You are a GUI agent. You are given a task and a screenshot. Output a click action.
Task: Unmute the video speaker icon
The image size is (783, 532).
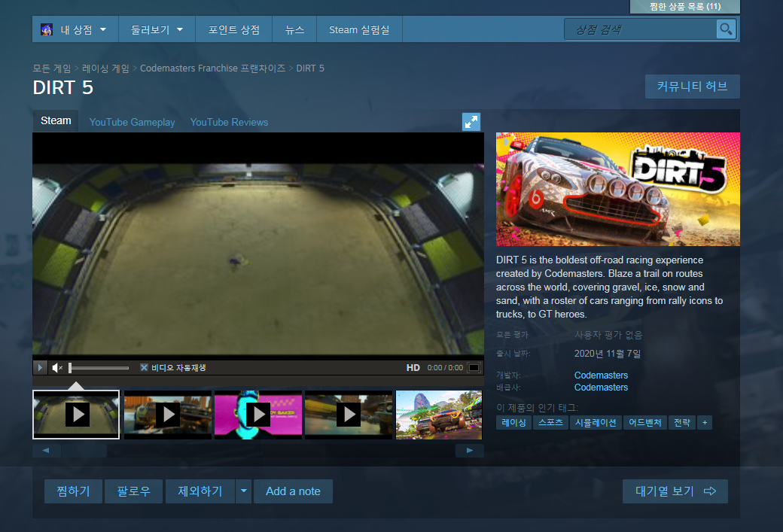[57, 368]
